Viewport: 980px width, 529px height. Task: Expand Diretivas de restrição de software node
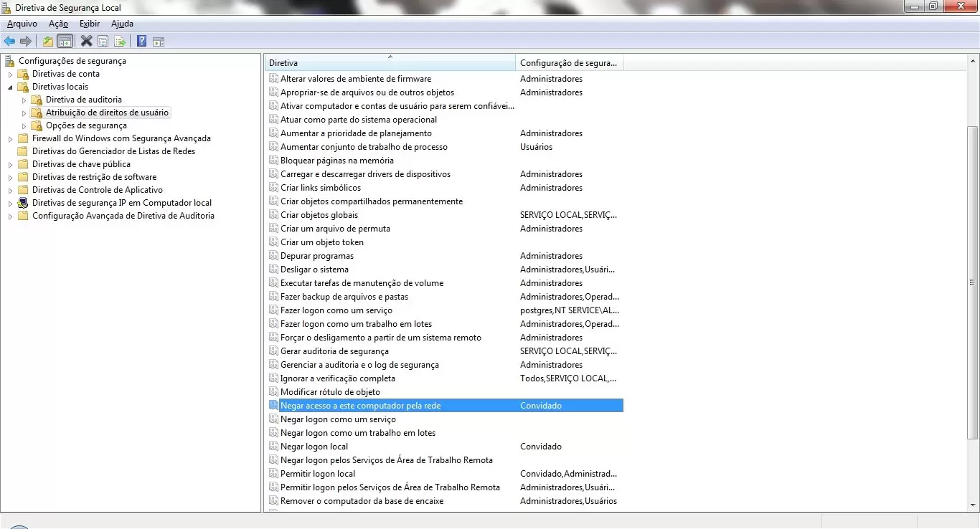click(x=10, y=177)
